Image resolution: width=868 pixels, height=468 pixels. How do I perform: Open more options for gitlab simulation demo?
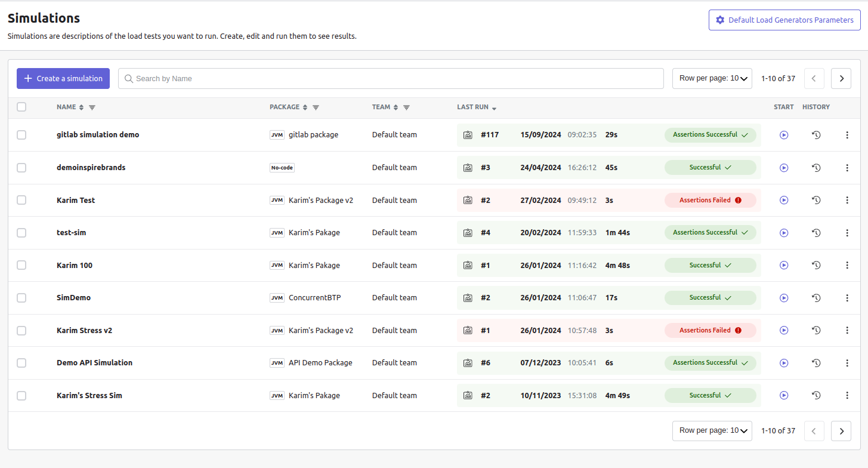coord(847,135)
